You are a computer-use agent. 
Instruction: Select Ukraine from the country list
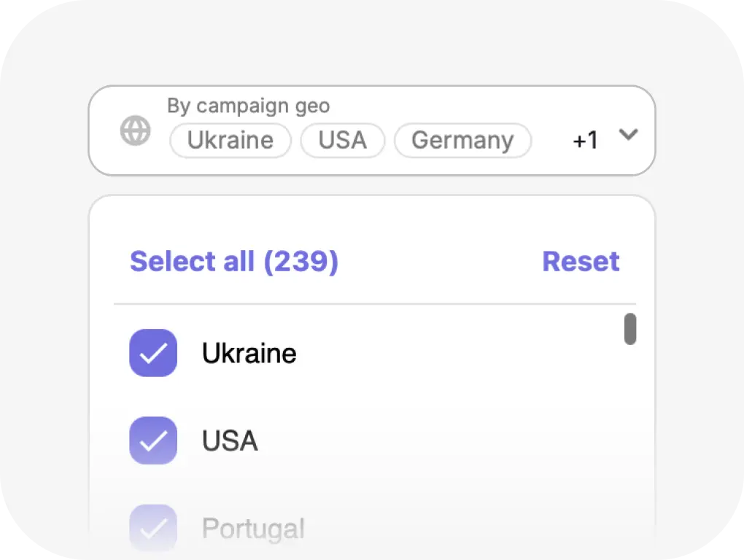248,353
